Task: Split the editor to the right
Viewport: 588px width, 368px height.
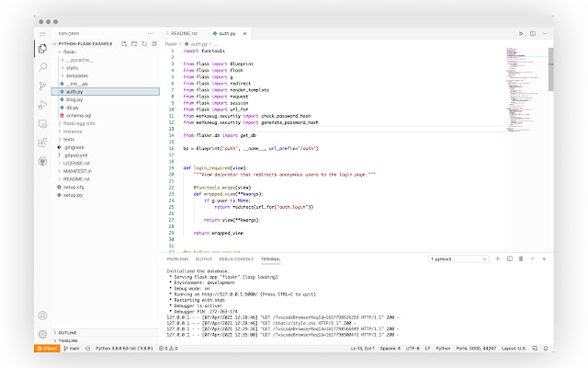Action: tap(531, 33)
